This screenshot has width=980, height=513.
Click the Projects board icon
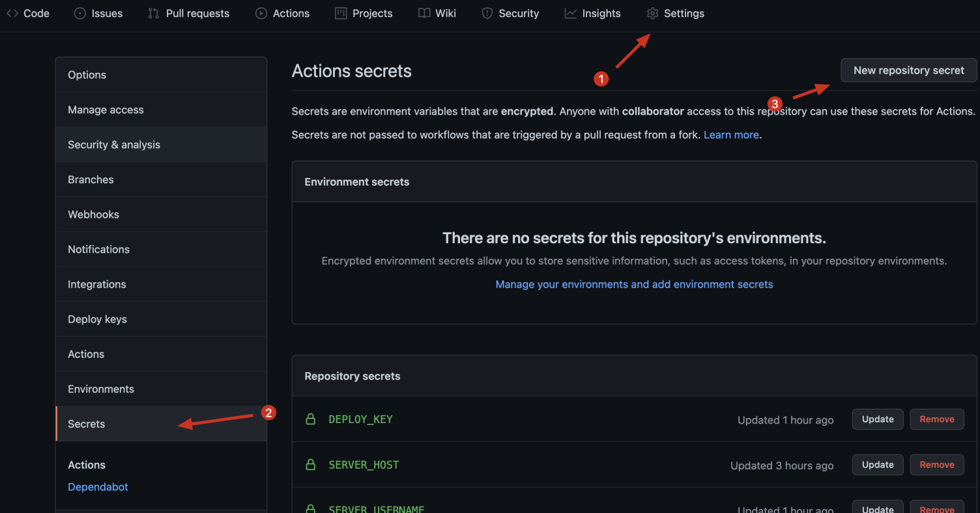coord(341,13)
